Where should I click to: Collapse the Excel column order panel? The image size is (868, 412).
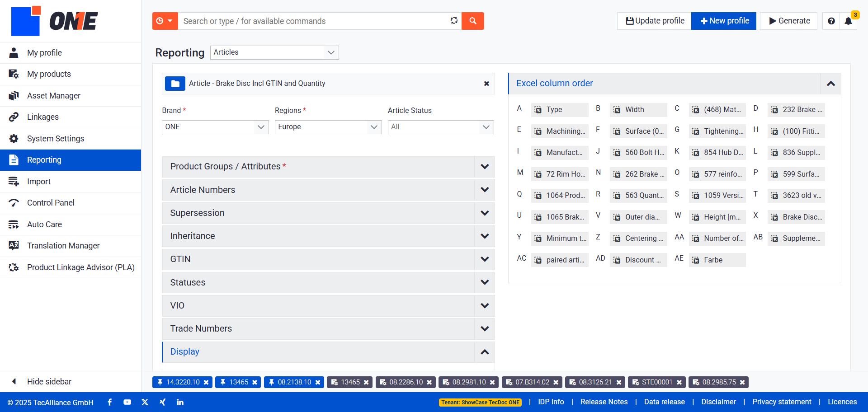(x=831, y=84)
